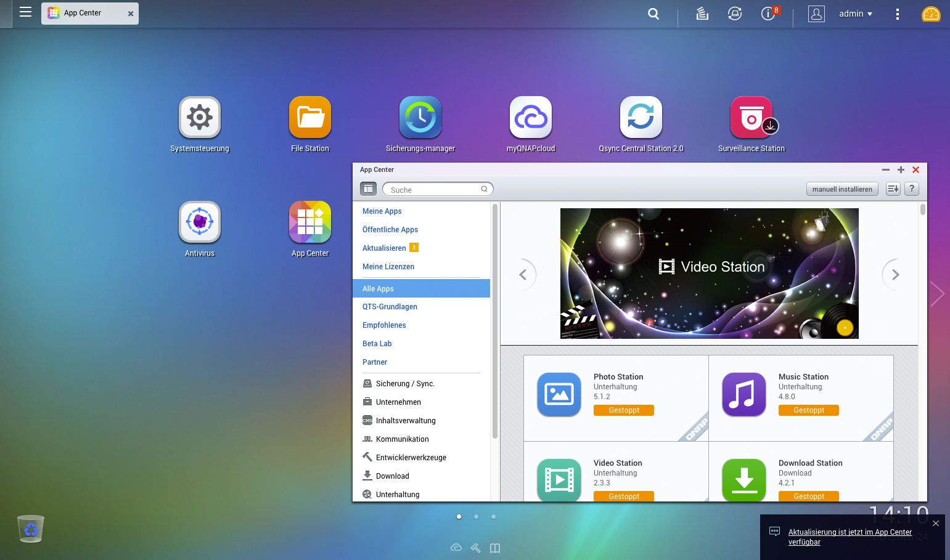This screenshot has width=950, height=560.
Task: Open File Station desktop icon
Action: click(310, 117)
